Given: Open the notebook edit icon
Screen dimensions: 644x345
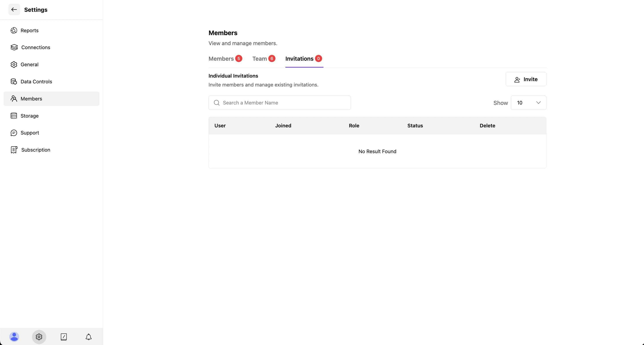Looking at the screenshot, I should (64, 337).
